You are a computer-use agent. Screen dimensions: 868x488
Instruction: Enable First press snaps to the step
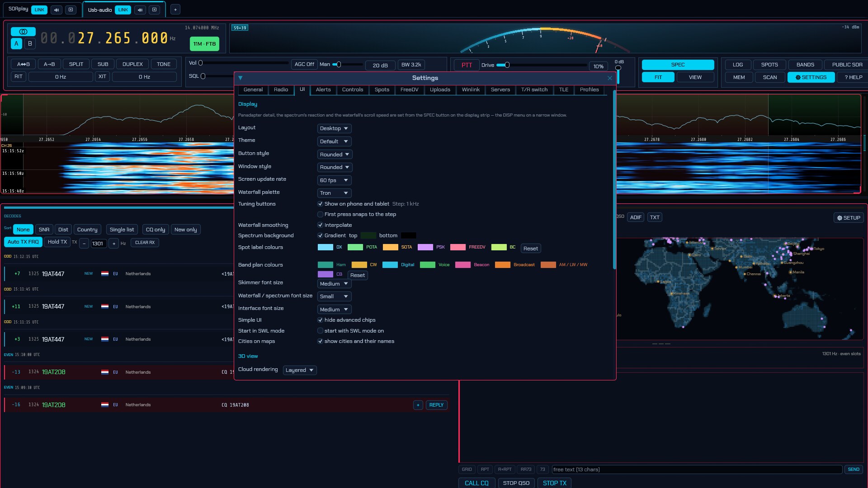point(320,215)
